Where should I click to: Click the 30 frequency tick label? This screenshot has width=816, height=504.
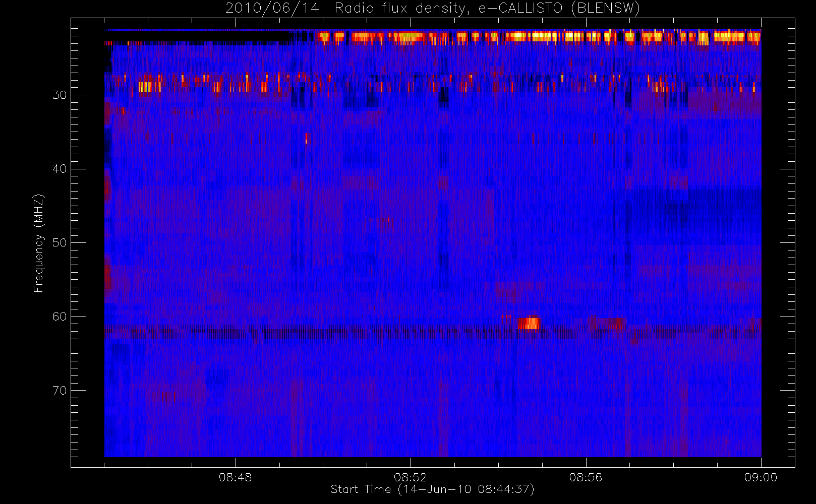click(x=60, y=95)
